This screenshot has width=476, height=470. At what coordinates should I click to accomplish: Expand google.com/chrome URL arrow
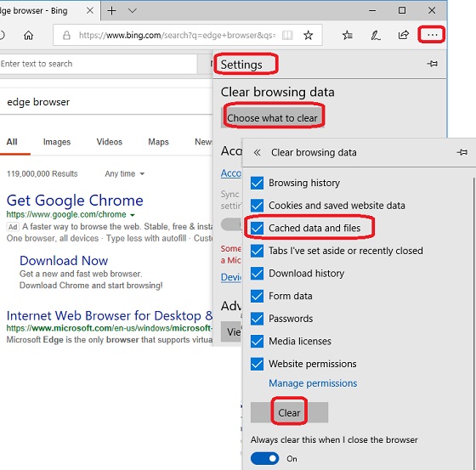(x=133, y=215)
